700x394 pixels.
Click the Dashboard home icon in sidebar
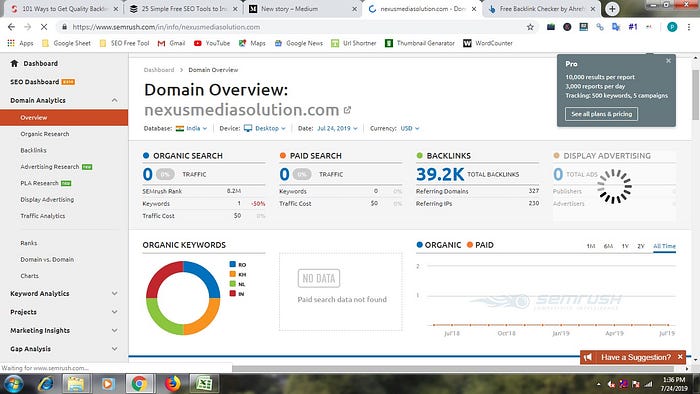14,63
